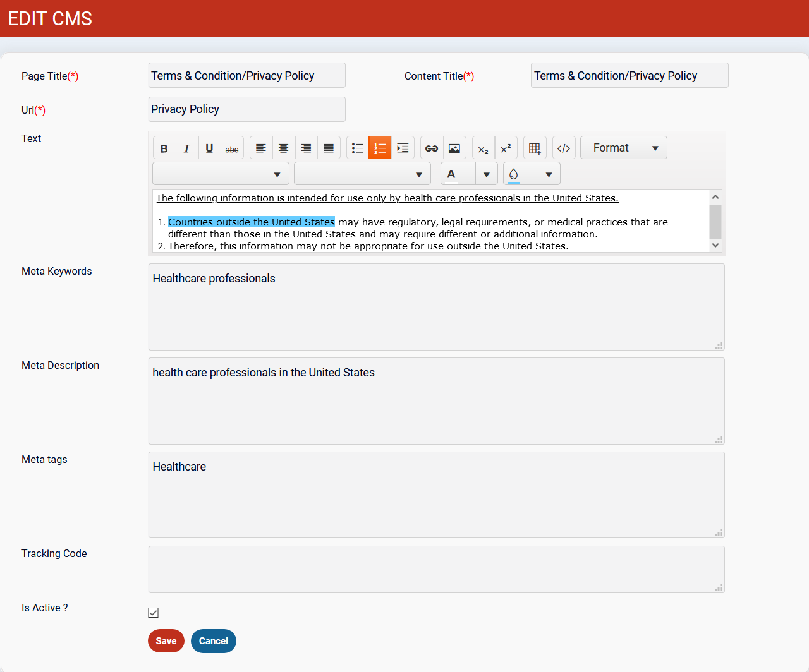Apply superscript formatting

(x=506, y=148)
